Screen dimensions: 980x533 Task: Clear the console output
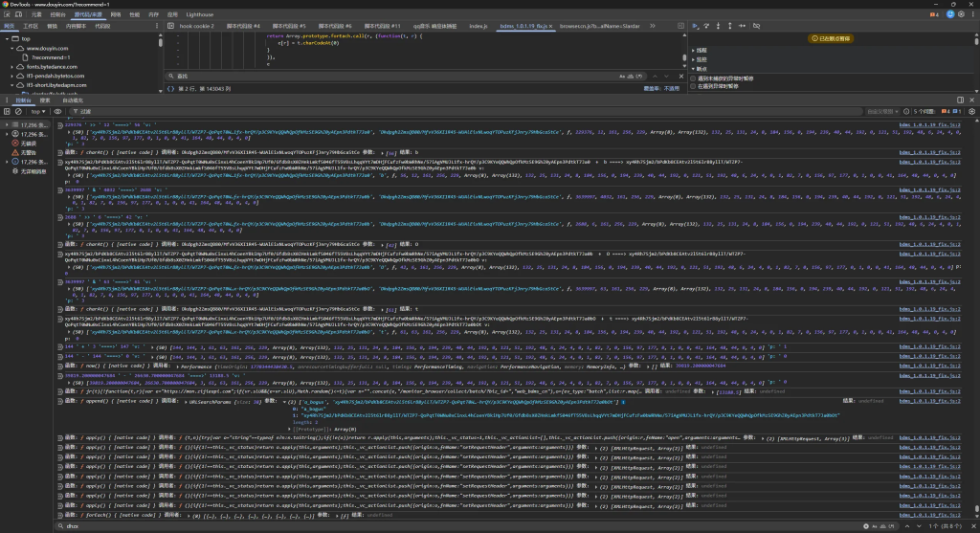click(18, 112)
